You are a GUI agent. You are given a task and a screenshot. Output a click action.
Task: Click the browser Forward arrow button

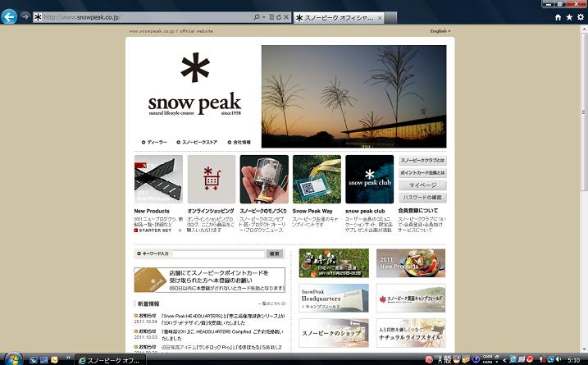tap(25, 17)
